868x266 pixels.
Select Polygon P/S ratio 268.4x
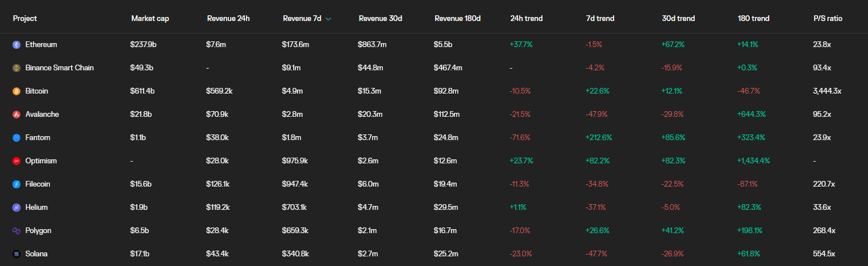[824, 230]
